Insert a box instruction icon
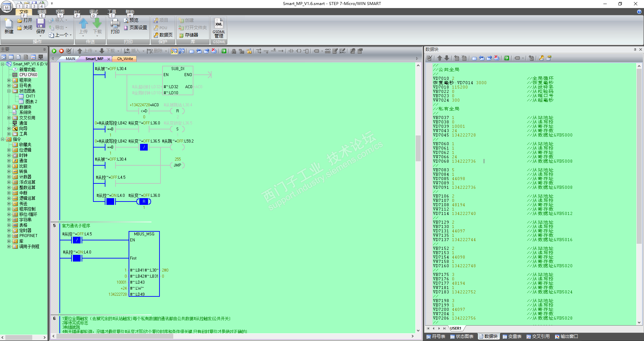 point(306,51)
